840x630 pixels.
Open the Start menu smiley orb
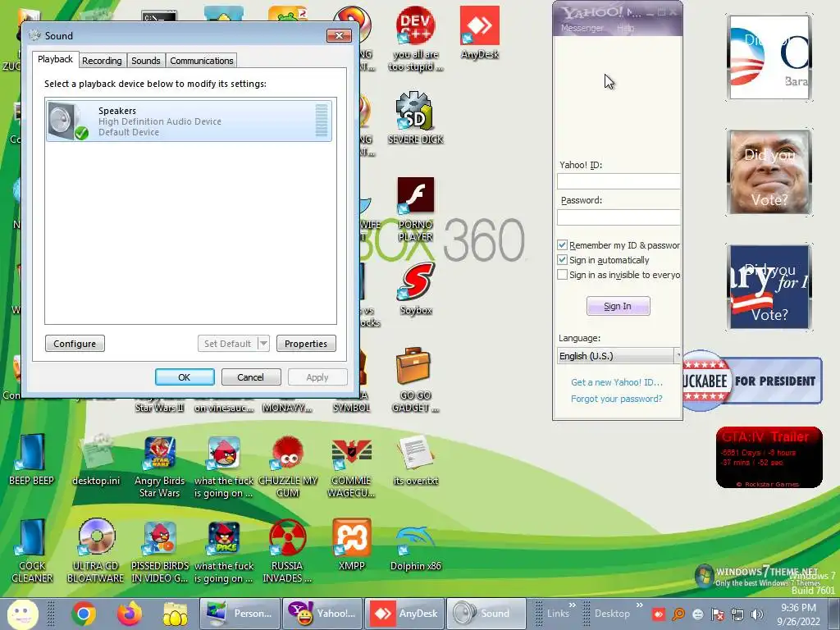pos(22,614)
